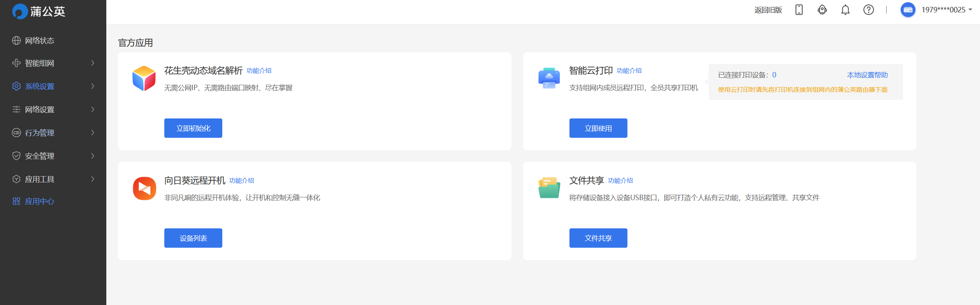The image size is (980, 305).
Task: Click the 应用中心 grid icon
Action: click(x=16, y=201)
